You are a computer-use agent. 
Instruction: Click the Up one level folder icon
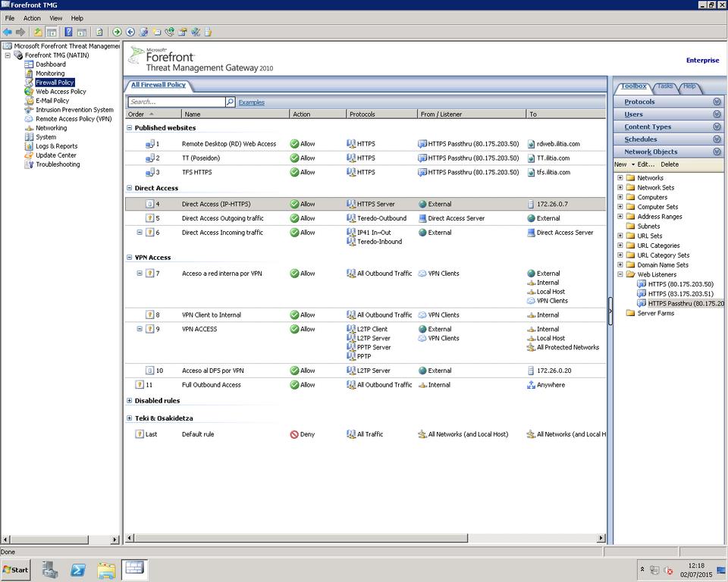coord(38,32)
